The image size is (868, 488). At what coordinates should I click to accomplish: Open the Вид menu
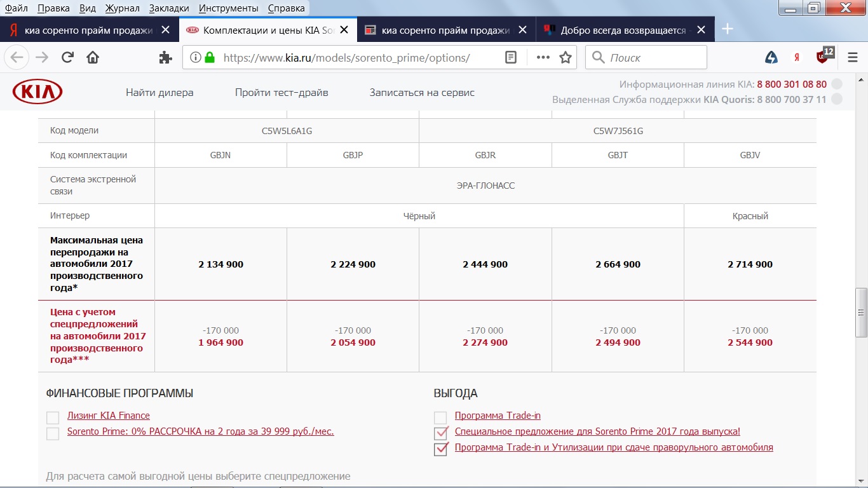click(88, 8)
